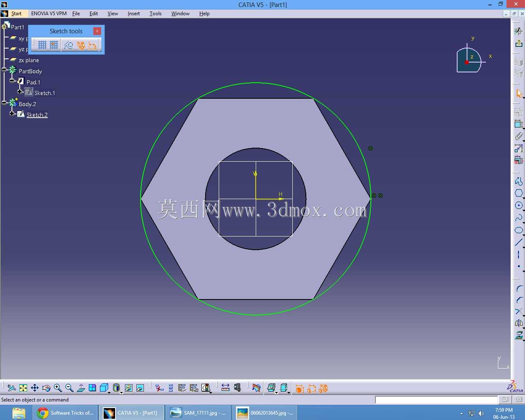Click the Isometric View cube icon

point(104,388)
